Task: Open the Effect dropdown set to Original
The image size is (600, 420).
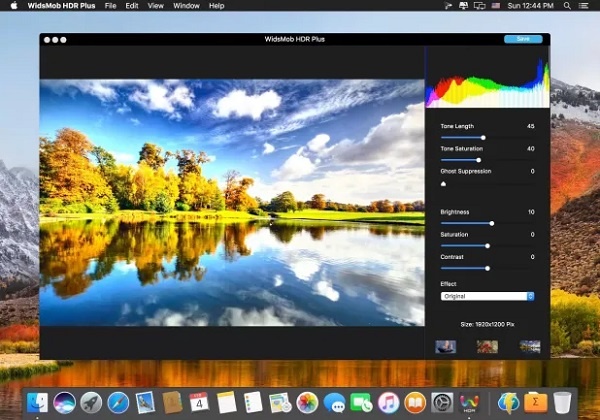Action: click(x=487, y=296)
